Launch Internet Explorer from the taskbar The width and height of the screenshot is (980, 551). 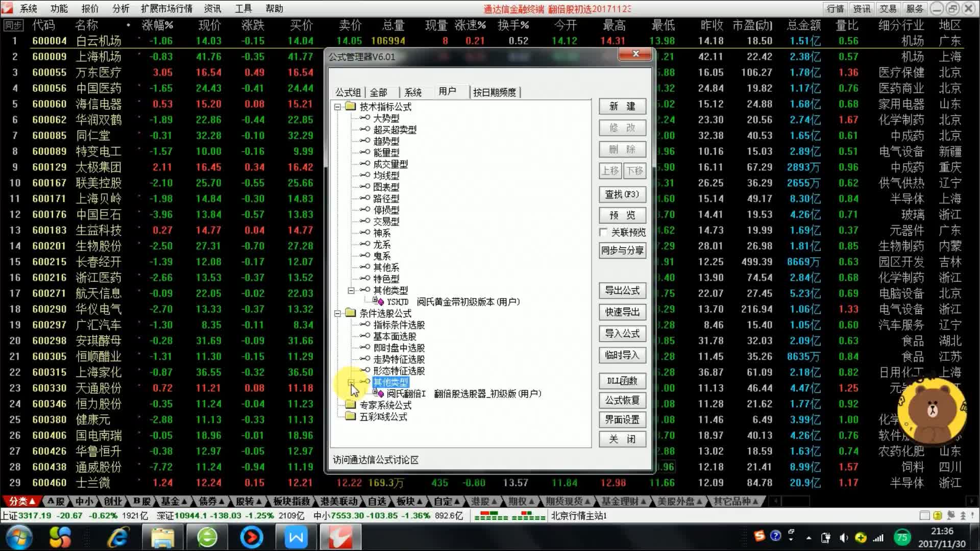point(118,537)
